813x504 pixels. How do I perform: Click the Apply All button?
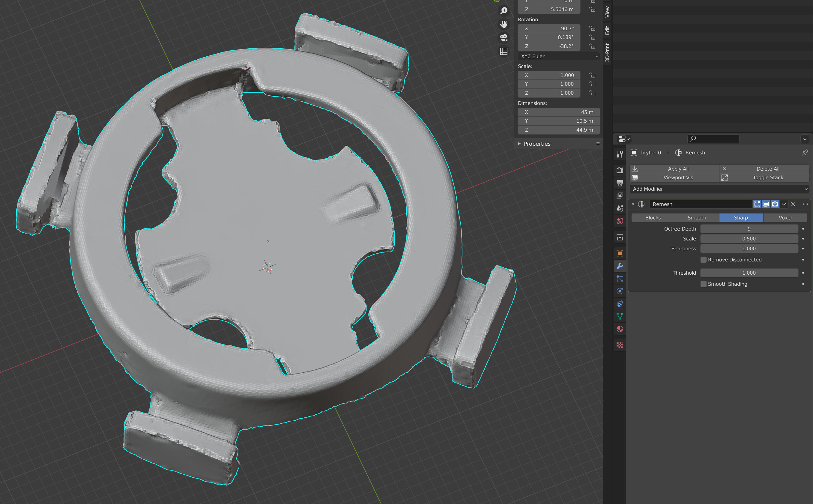pyautogui.click(x=674, y=169)
